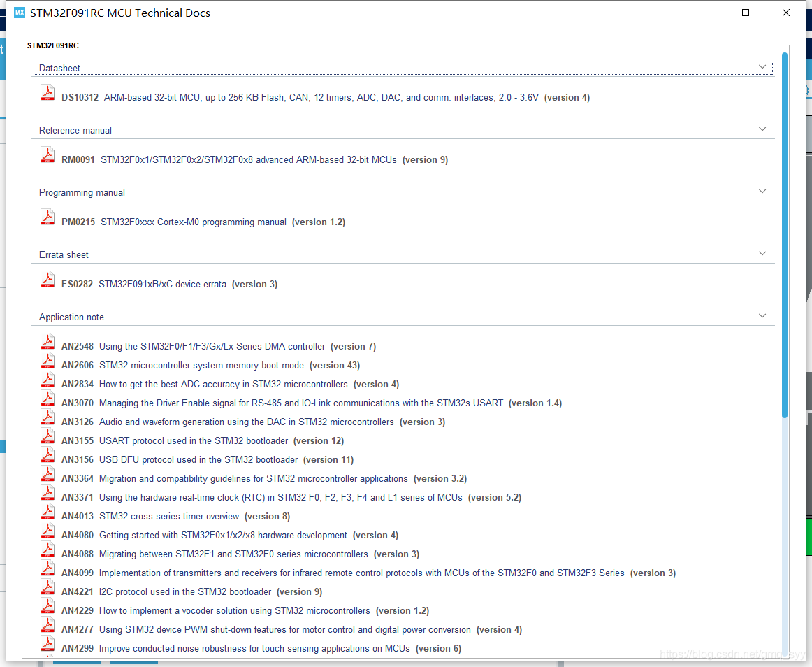Image resolution: width=812 pixels, height=667 pixels.
Task: Open RM0091 STM32F0x1/F0x2/F0x8 reference manual
Action: 255,159
